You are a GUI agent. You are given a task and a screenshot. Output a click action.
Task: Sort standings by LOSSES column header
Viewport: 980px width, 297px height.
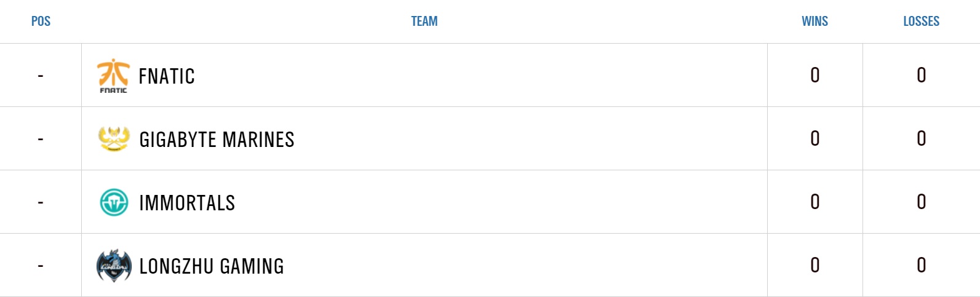921,21
